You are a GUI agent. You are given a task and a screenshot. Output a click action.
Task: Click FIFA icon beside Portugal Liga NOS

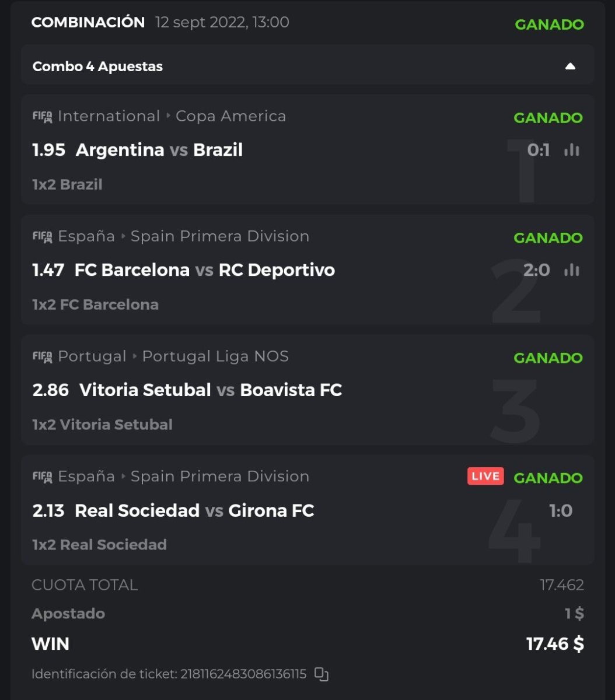(x=42, y=357)
